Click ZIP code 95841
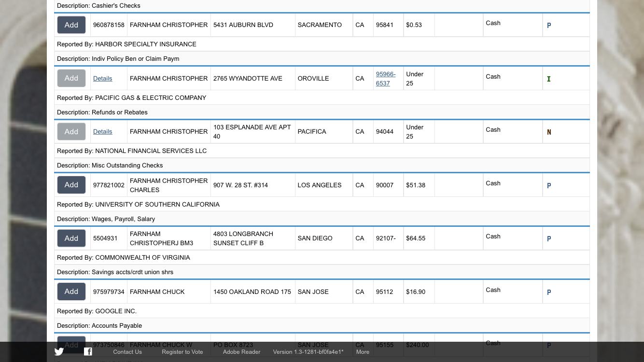Viewport: 644px width, 362px height. 385,25
